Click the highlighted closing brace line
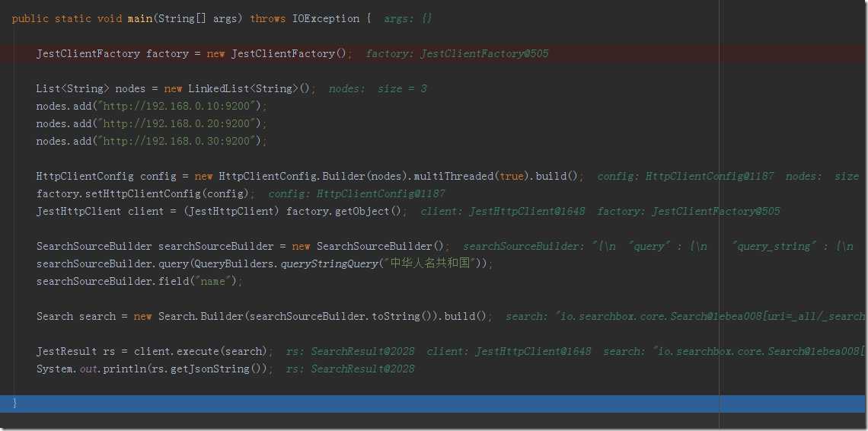Image resolution: width=868 pixels, height=431 pixels. pyautogui.click(x=433, y=404)
